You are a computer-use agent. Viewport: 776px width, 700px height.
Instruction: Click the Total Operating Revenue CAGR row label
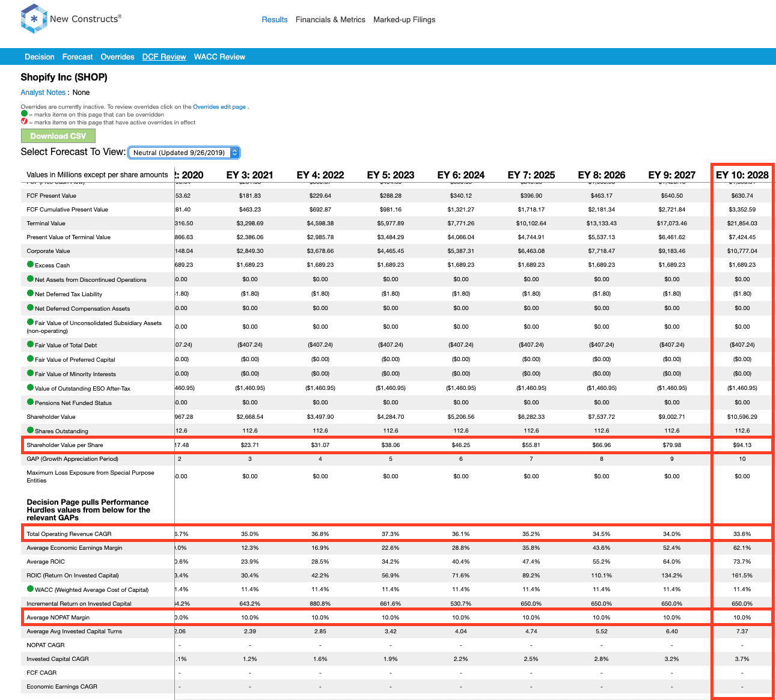pos(69,534)
